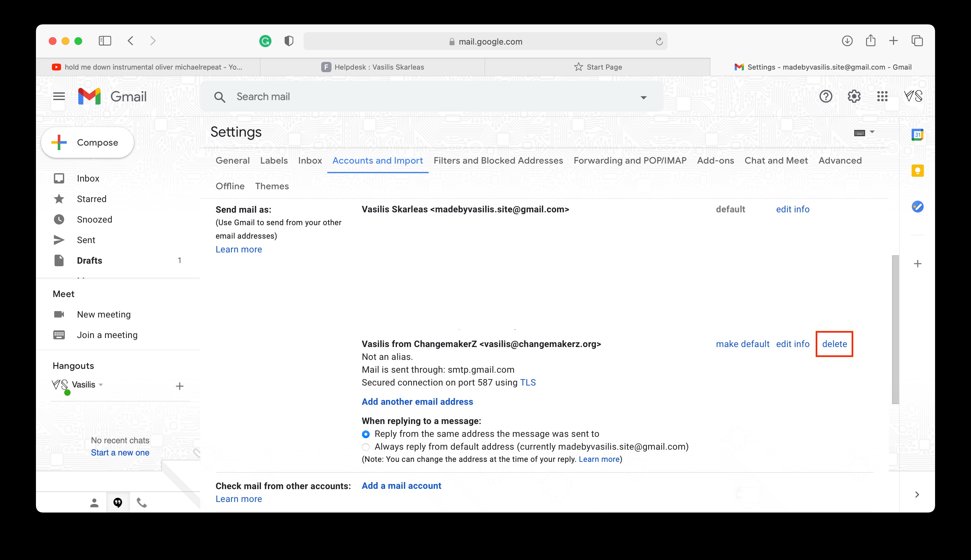Image resolution: width=971 pixels, height=560 pixels.
Task: Expand the search options dropdown arrow
Action: pyautogui.click(x=643, y=97)
